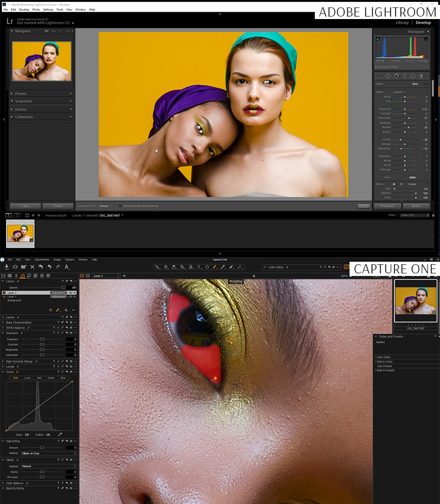Viewport: 440px width, 504px height.
Task: Expand the History panel in Lightroom
Action: coord(12,109)
